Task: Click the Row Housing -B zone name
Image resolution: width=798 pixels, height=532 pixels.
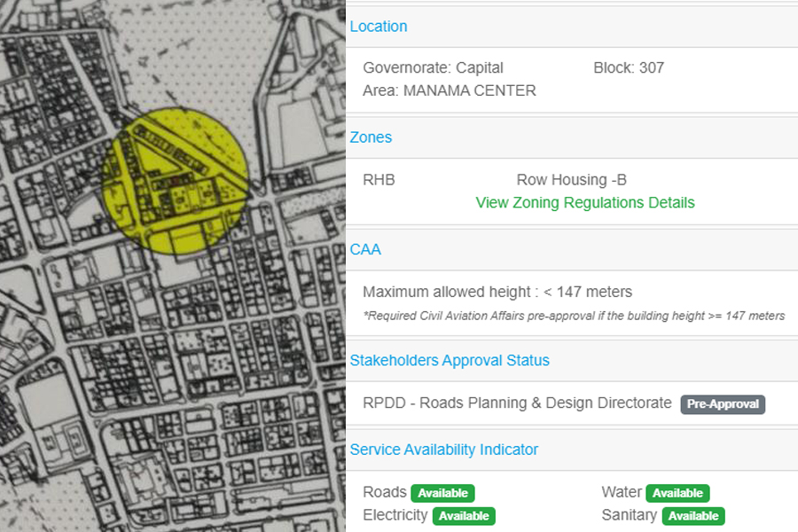Action: 571,180
